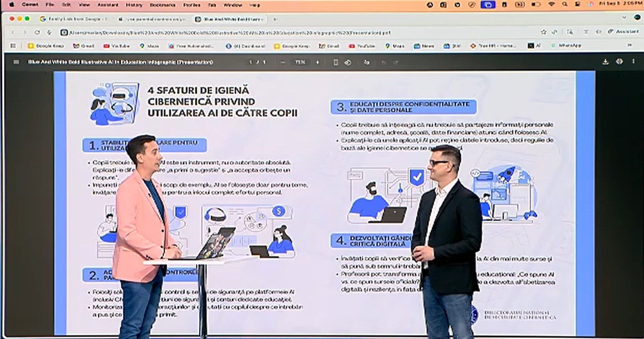
Task: Print the PDF document
Action: pyautogui.click(x=619, y=62)
